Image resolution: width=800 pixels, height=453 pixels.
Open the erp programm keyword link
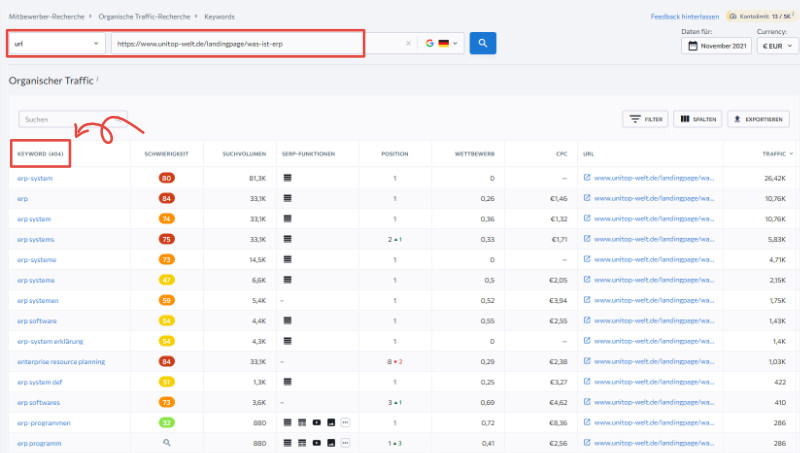[39, 443]
